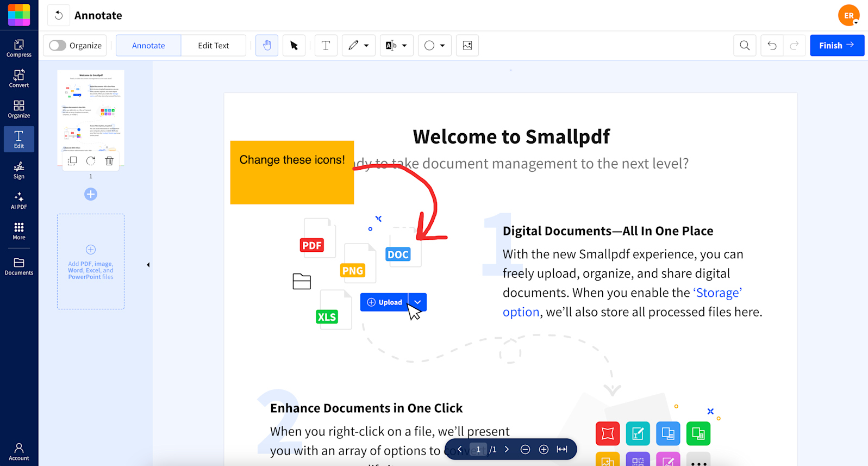Click the restart arrow beside Annotate title
Viewport: 868px width, 466px height.
pos(59,15)
